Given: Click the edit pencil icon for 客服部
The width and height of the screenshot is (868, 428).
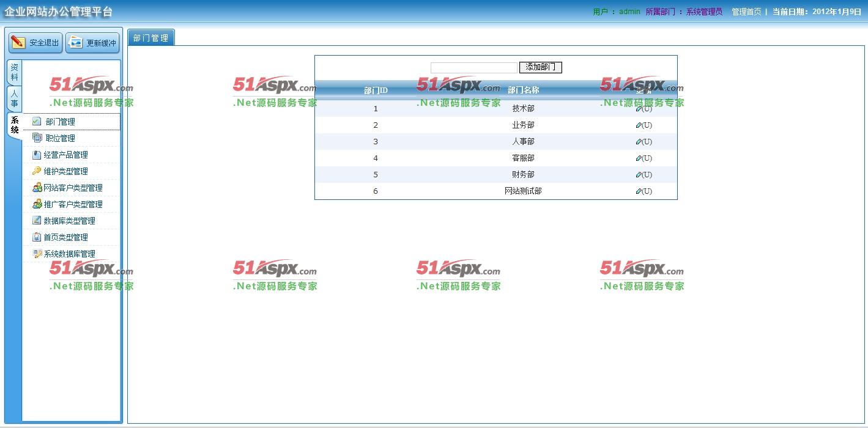Looking at the screenshot, I should click(639, 158).
